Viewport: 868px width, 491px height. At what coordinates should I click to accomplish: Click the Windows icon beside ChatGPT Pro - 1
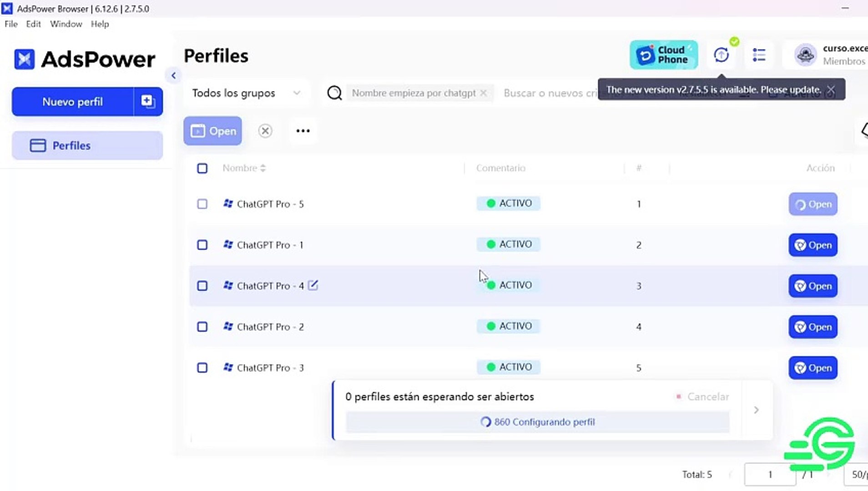(228, 245)
